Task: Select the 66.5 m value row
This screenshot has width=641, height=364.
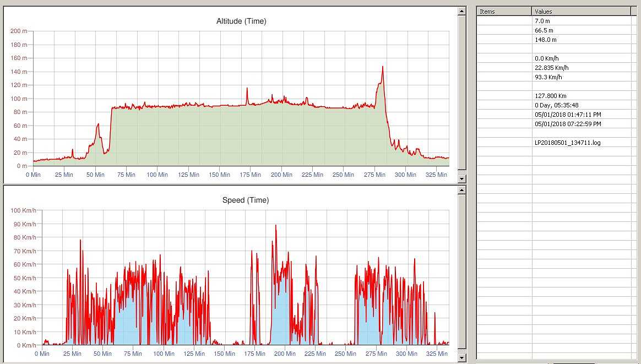Action: pyautogui.click(x=544, y=30)
